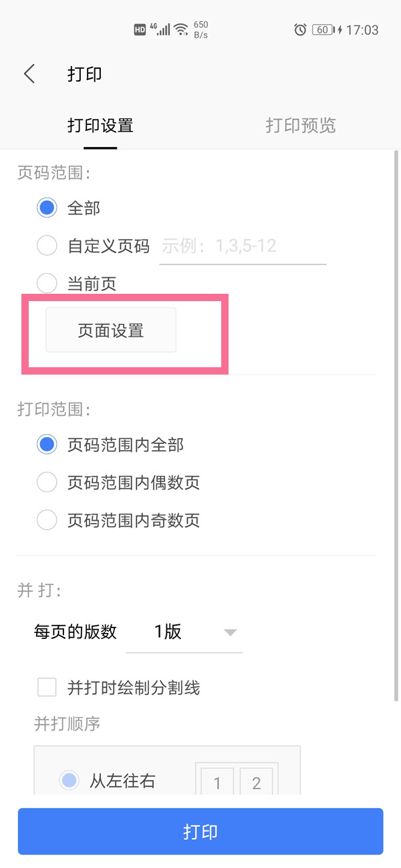勾选并打时绘制分割线
This screenshot has height=868, width=401.
(x=47, y=688)
